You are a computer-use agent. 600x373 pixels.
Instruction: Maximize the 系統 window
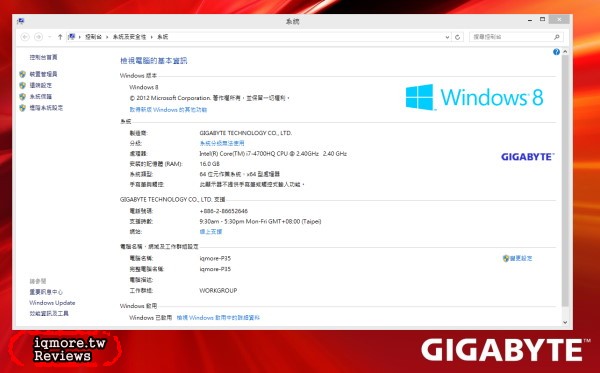pyautogui.click(x=542, y=20)
